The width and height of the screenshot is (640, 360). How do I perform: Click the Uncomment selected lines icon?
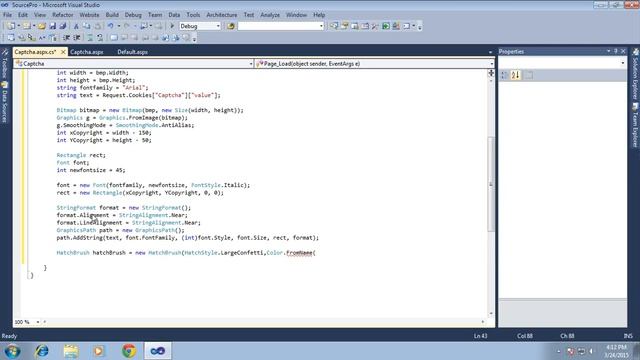[100, 38]
